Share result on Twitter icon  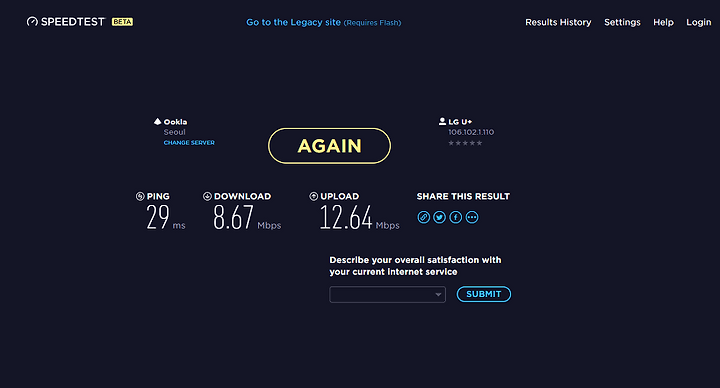click(439, 217)
